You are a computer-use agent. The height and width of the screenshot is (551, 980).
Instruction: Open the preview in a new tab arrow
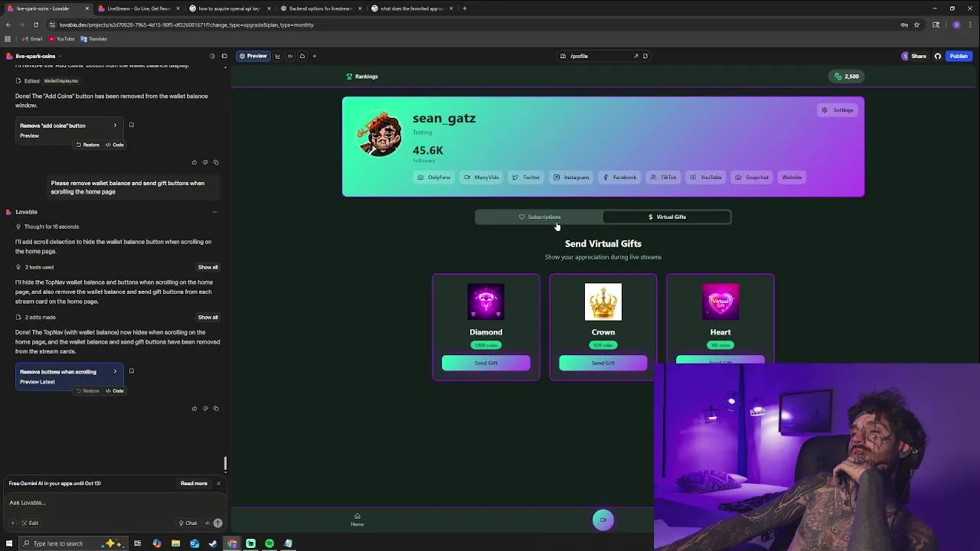click(635, 56)
